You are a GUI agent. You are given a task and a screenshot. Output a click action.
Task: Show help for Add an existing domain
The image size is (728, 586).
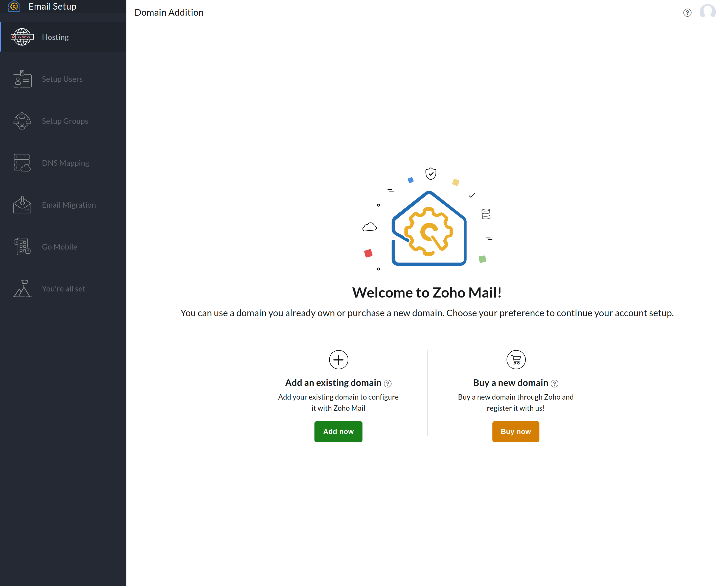coord(388,383)
